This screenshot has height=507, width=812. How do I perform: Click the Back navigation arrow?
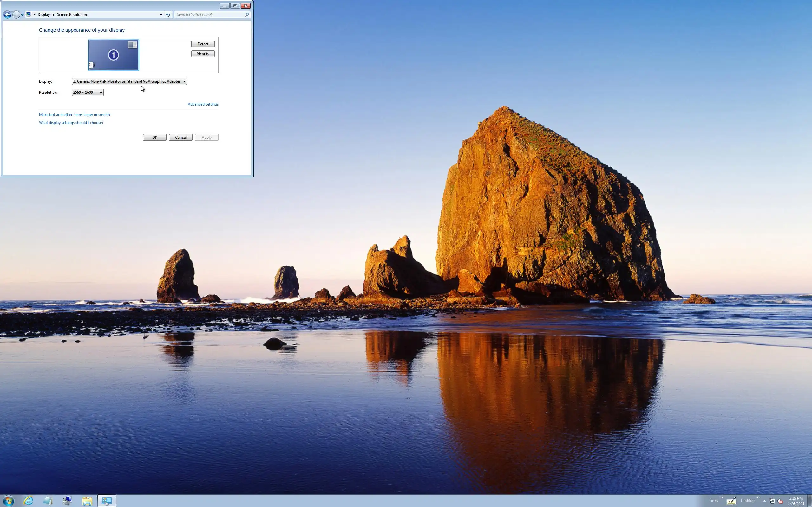pyautogui.click(x=7, y=15)
